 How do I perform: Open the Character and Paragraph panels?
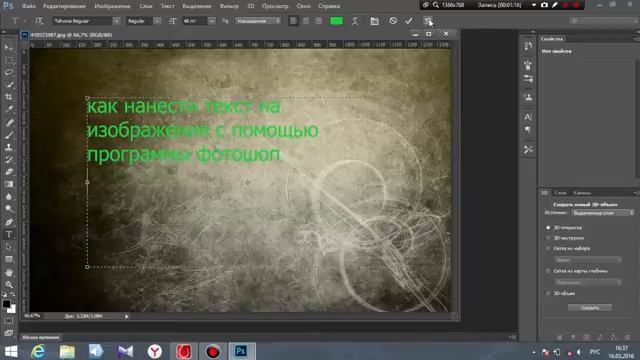coord(374,21)
